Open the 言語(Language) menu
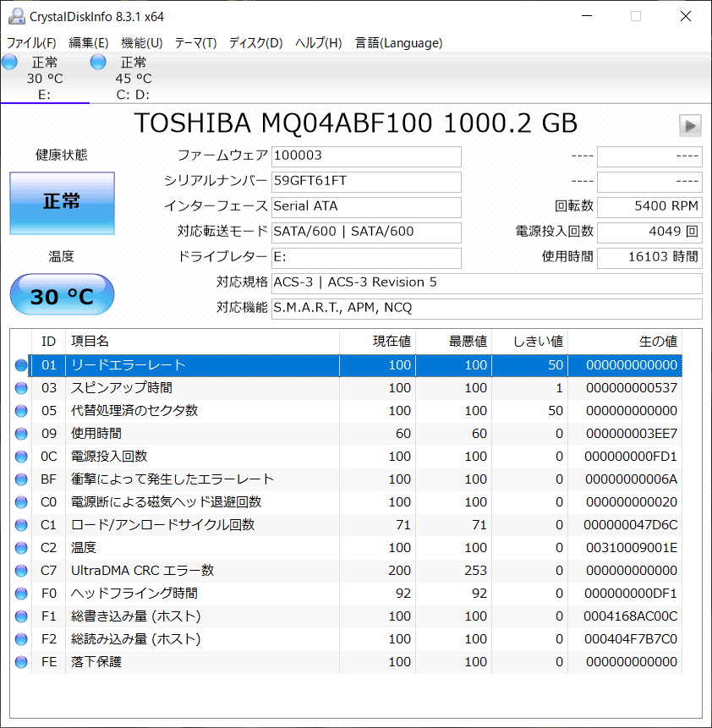Viewport: 712px width, 728px height. pyautogui.click(x=398, y=43)
